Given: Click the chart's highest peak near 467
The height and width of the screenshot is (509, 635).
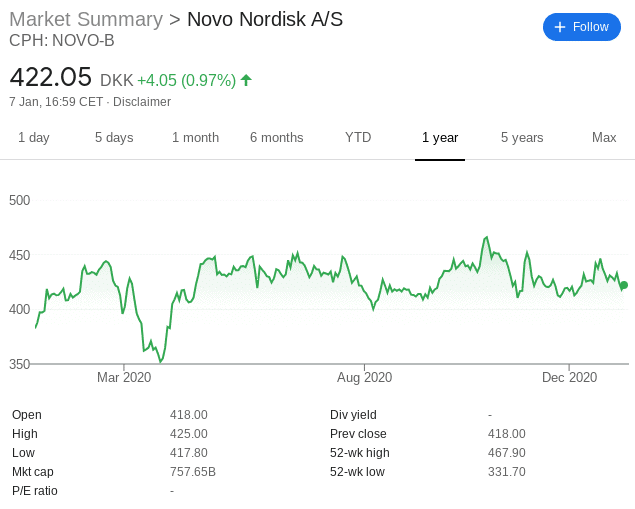Looking at the screenshot, I should click(x=486, y=238).
